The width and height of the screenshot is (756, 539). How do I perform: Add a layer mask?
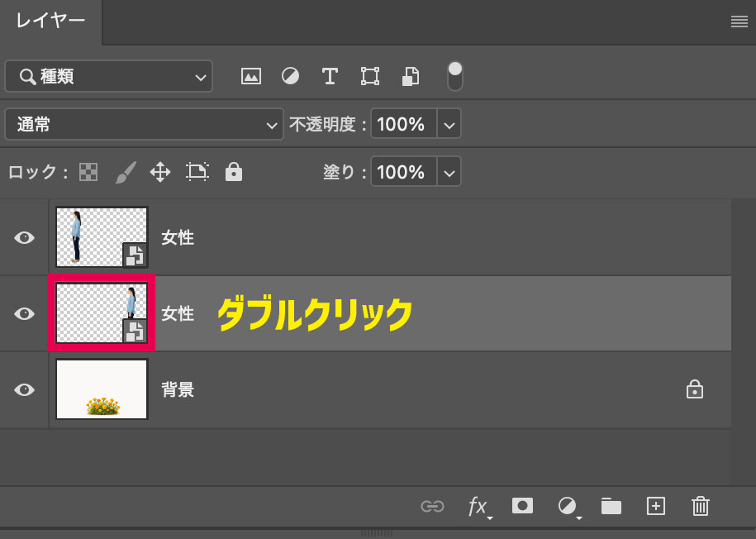(x=522, y=506)
